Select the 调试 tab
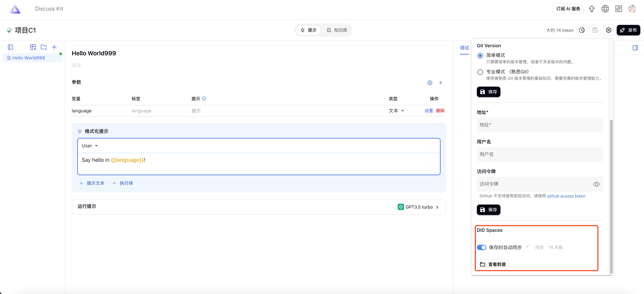Viewport: 644px width, 294px height. (464, 48)
